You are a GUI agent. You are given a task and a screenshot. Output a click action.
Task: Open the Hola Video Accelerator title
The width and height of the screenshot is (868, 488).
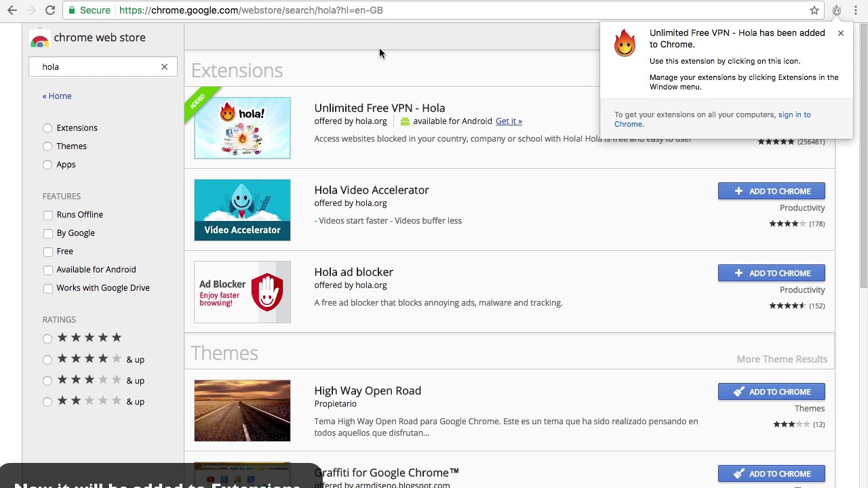click(x=372, y=190)
